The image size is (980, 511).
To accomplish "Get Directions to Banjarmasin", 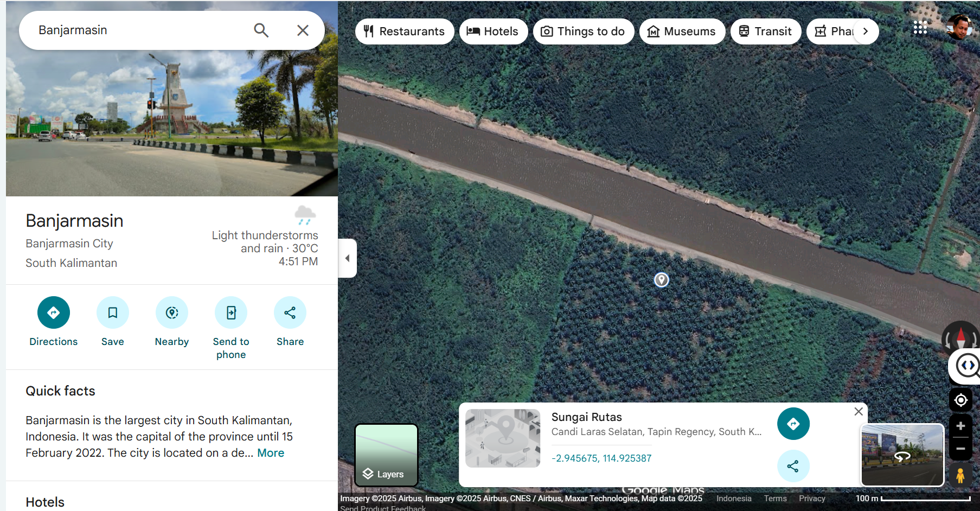I will click(x=53, y=313).
